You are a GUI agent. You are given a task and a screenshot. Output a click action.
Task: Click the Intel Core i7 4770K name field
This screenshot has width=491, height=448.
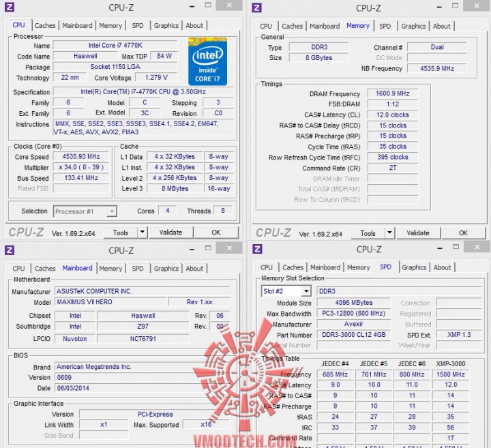[115, 46]
